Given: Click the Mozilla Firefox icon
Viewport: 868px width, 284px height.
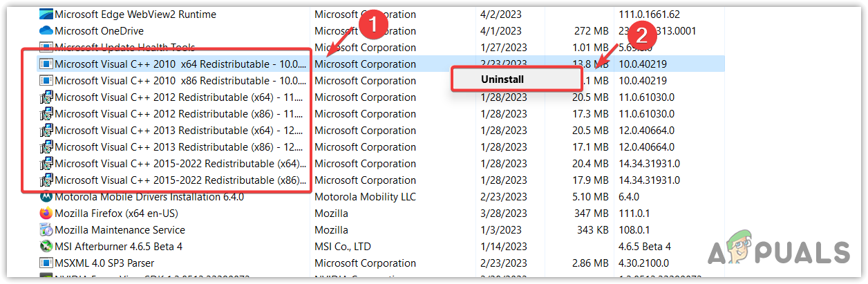Looking at the screenshot, I should tap(46, 214).
